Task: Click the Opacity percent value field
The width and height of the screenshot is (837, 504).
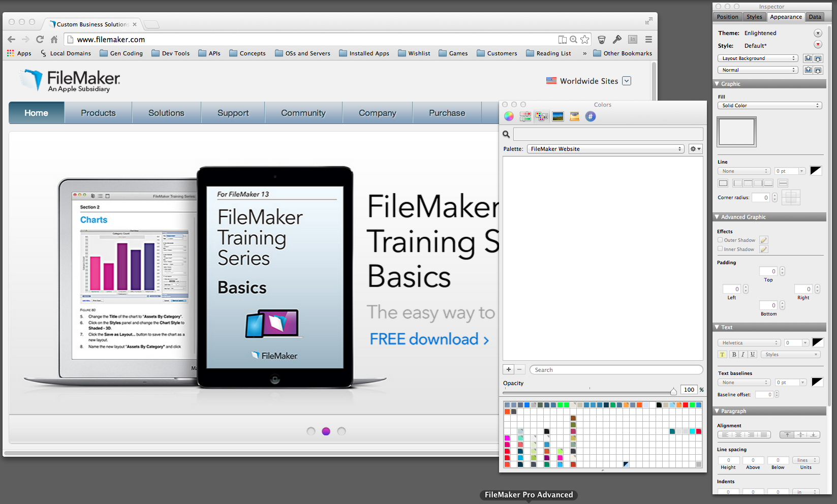Action: point(689,390)
